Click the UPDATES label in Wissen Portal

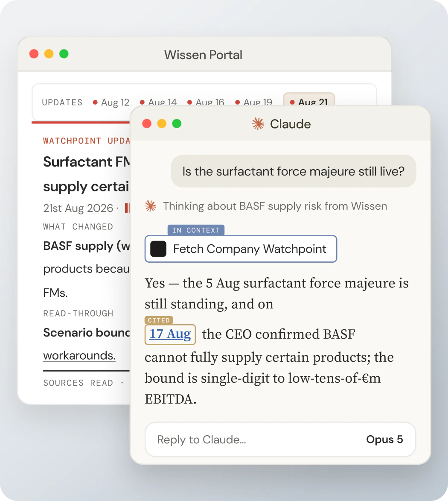click(x=62, y=102)
